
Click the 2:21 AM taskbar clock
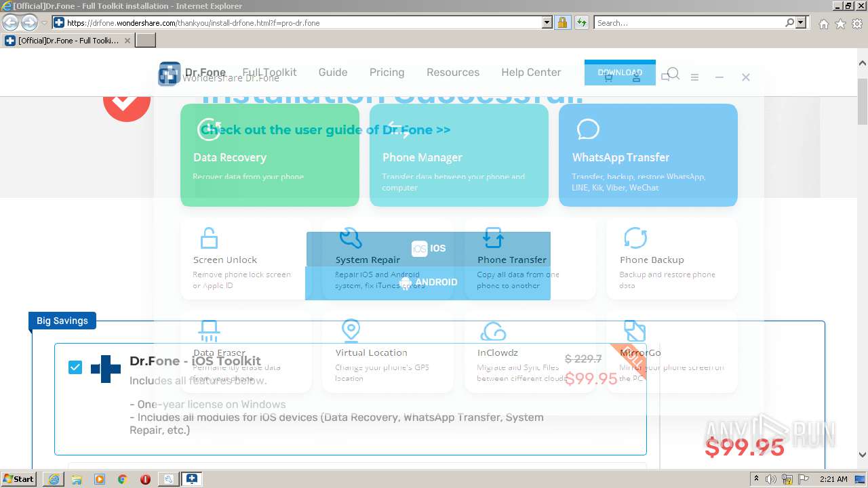(x=833, y=479)
